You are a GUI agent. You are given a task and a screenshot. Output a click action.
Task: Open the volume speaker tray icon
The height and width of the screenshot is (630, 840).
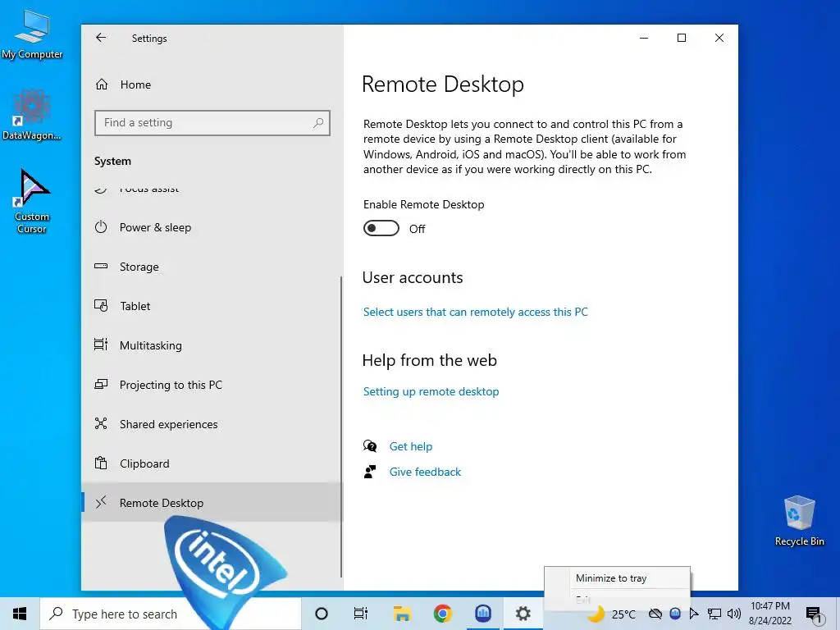coord(734,614)
